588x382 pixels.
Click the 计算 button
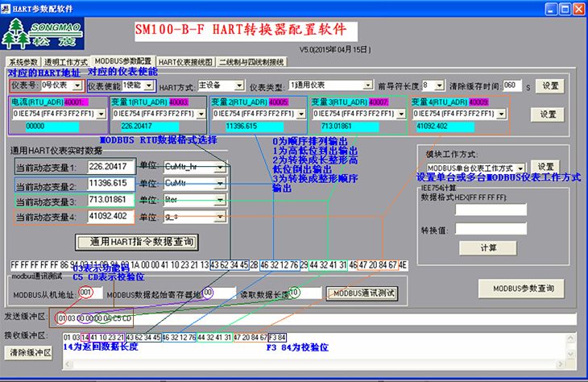pyautogui.click(x=488, y=248)
